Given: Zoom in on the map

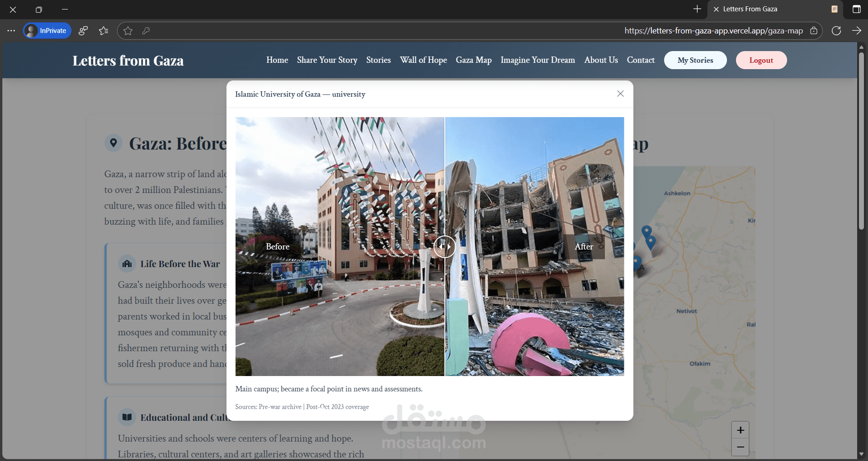Looking at the screenshot, I should click(741, 430).
